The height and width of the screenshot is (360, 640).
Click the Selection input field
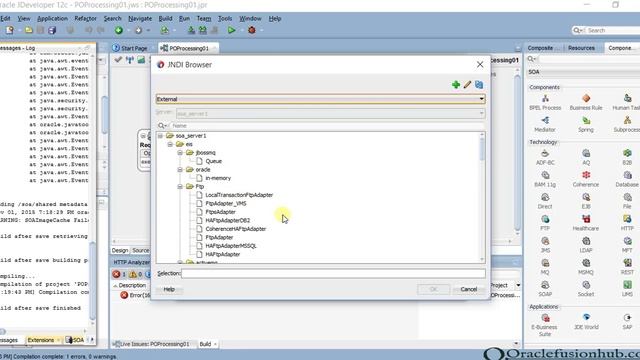[x=333, y=273]
